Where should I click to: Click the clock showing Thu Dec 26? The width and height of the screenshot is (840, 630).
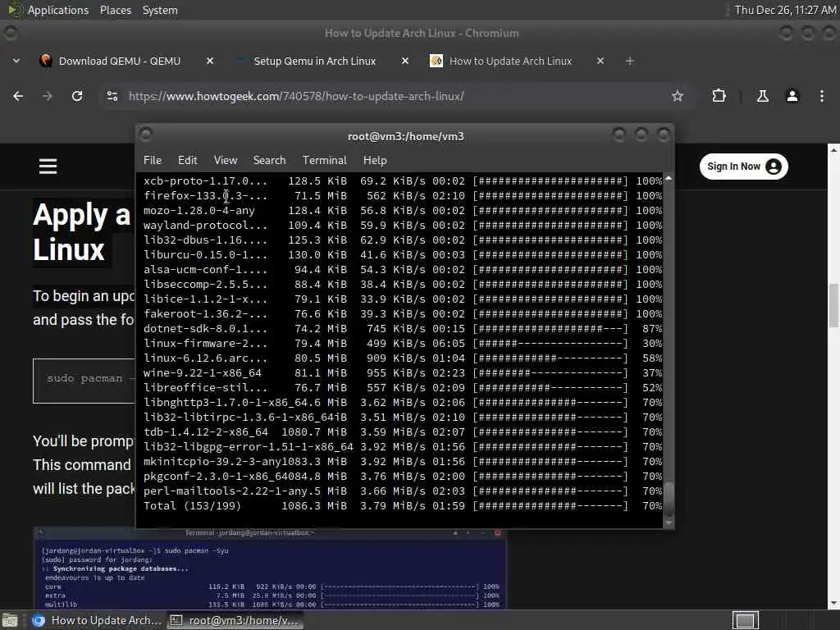[785, 10]
